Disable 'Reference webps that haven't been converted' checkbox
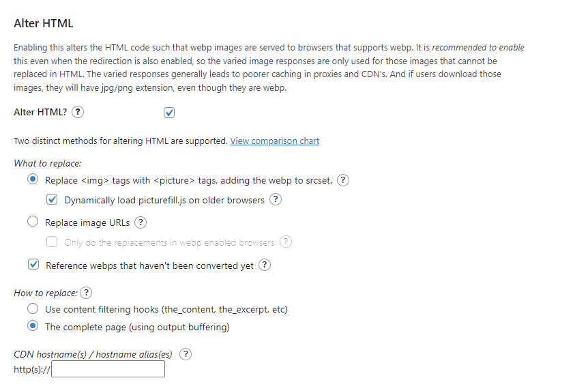The image size is (588, 391). (x=33, y=265)
